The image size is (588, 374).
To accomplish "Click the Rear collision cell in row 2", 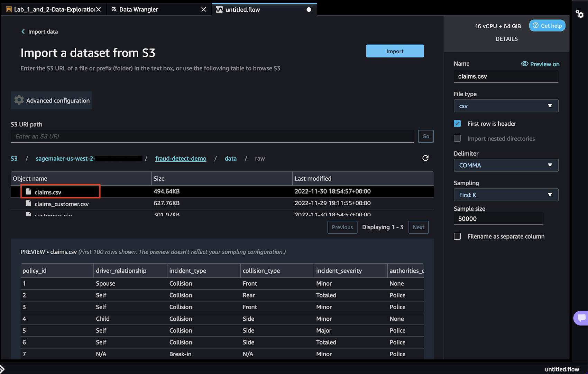I will tap(249, 295).
